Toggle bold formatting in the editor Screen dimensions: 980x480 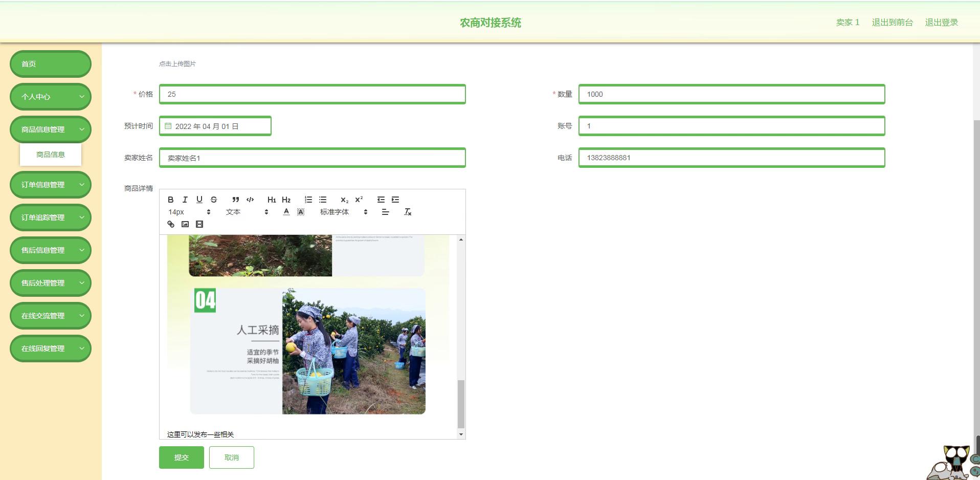[171, 200]
